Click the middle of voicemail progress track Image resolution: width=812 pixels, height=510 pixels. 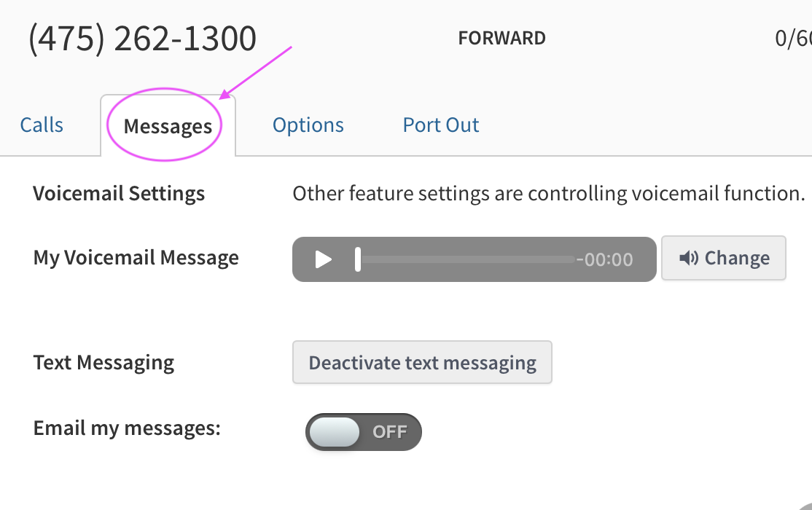(466, 259)
